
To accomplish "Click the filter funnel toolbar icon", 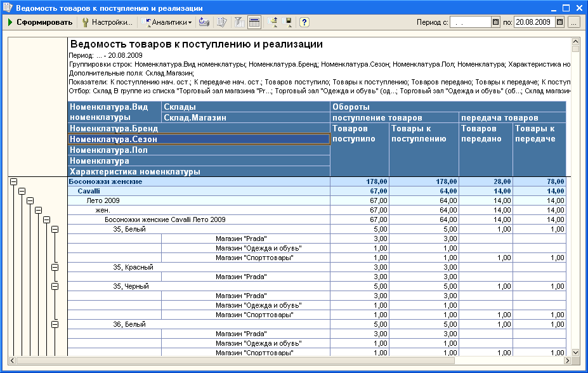I will [x=239, y=22].
